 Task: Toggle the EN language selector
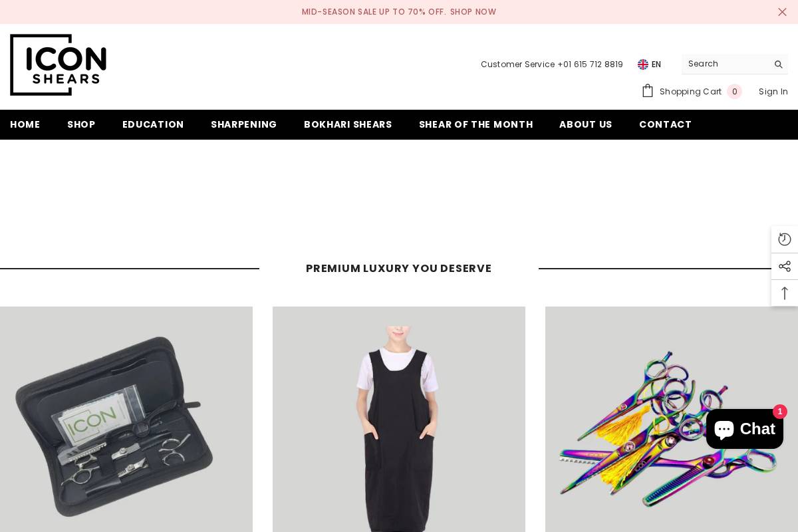tap(656, 64)
